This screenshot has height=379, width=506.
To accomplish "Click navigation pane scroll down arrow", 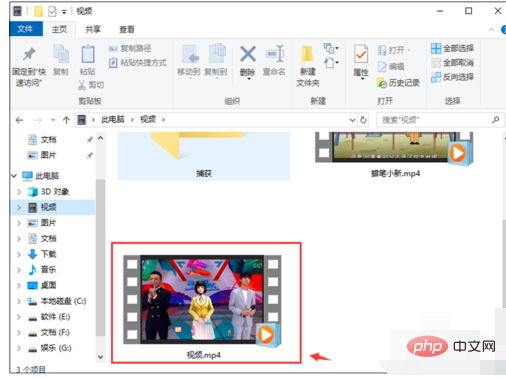I will [100, 357].
